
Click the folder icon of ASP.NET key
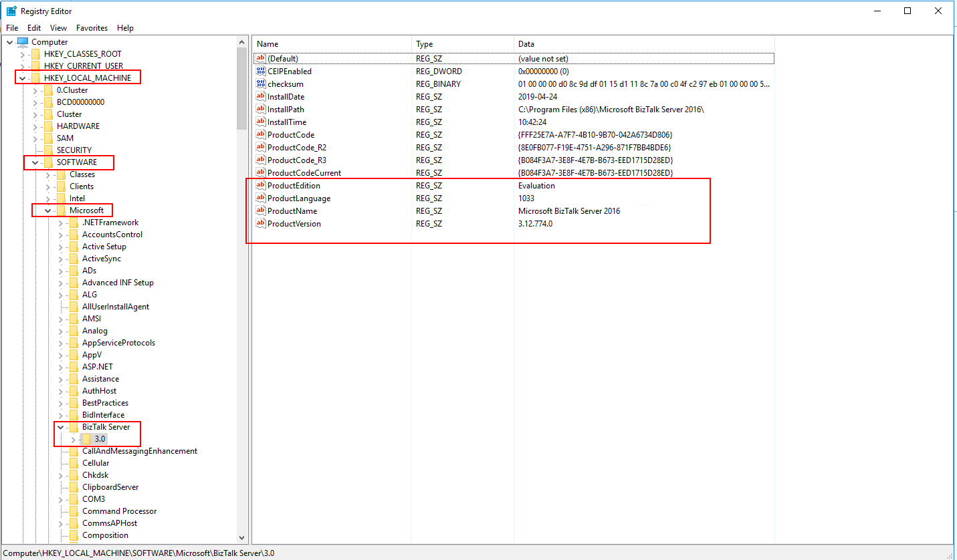74,367
